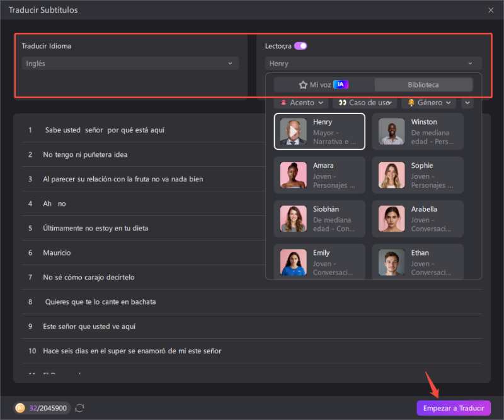Screen dimensions: 504x420
Task: Select subtitle line 'Mauricio'
Action: click(x=57, y=253)
